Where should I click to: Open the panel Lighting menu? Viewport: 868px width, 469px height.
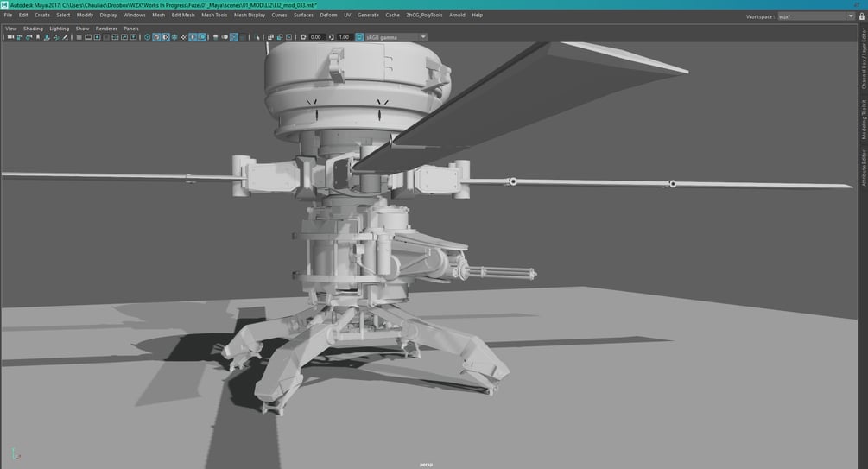60,29
